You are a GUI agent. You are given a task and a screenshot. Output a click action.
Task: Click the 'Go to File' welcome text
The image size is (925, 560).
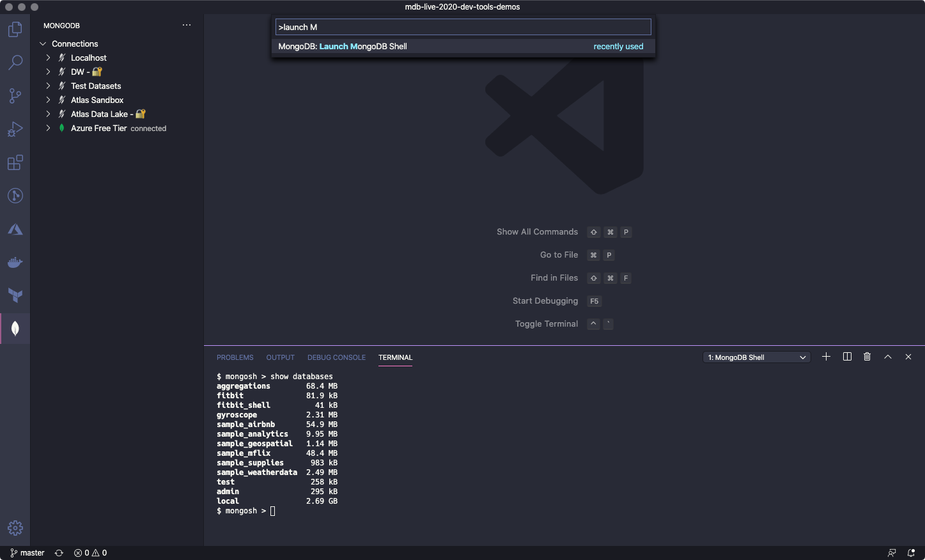pyautogui.click(x=559, y=255)
